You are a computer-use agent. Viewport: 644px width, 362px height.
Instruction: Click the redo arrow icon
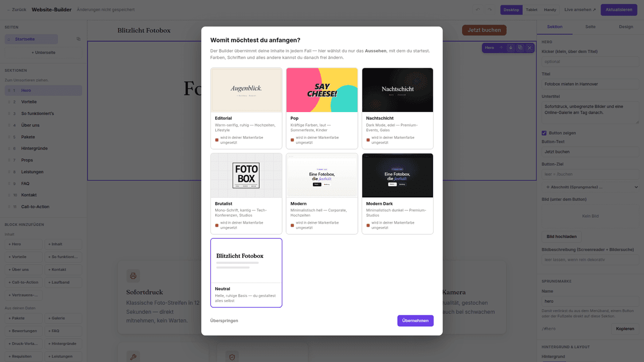489,10
